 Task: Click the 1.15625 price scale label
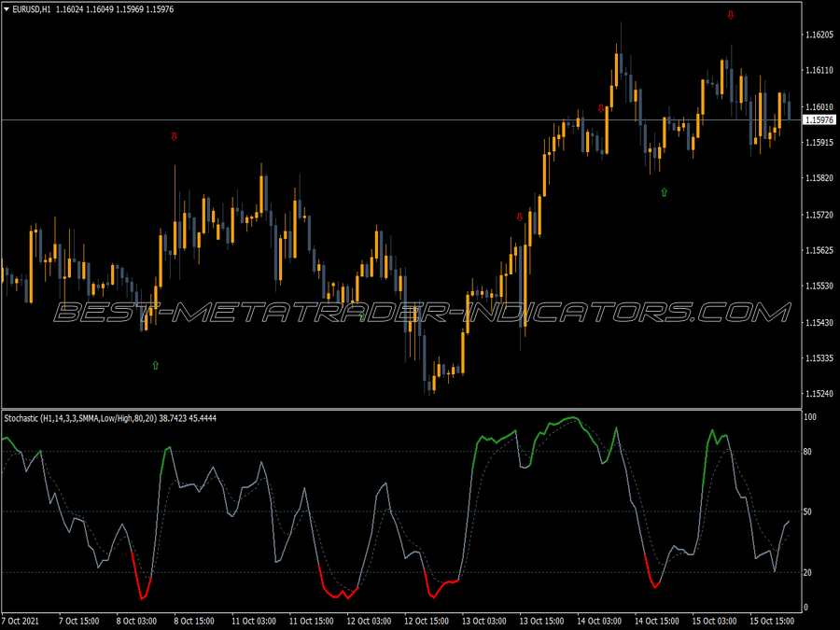(819, 250)
